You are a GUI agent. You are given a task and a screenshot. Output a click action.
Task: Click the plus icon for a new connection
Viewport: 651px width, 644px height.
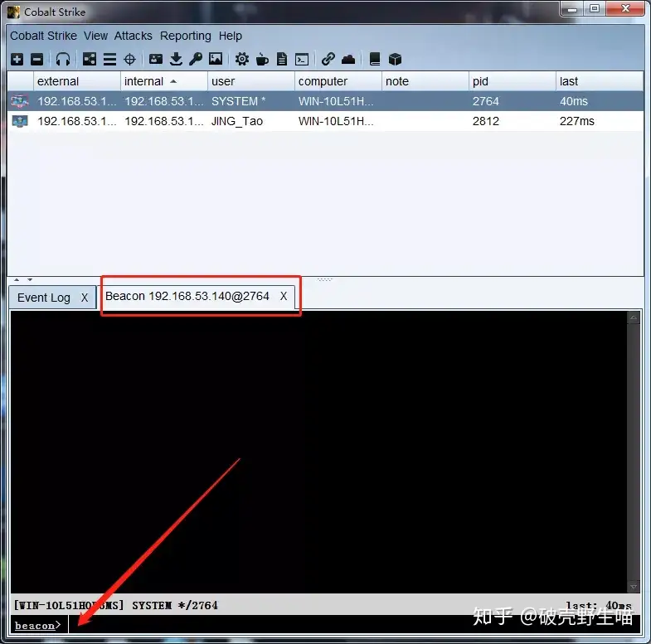point(17,60)
